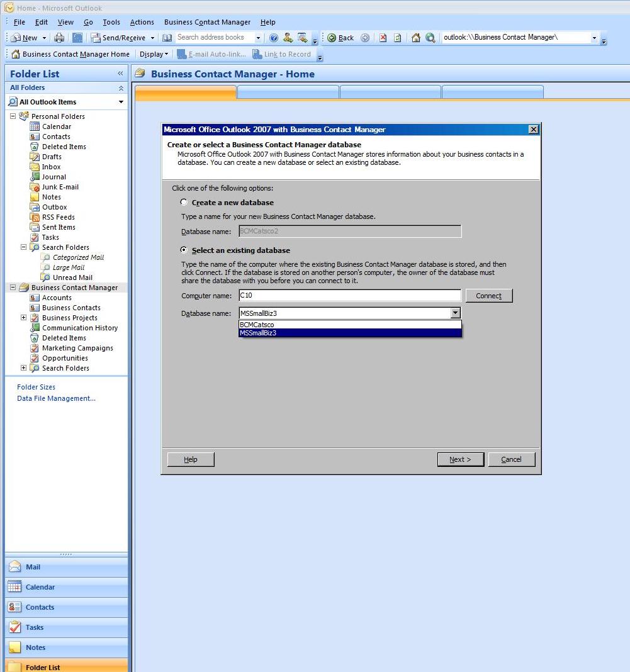This screenshot has height=672, width=630.
Task: Open the Calendar folder in Personal Folders
Action: [x=56, y=126]
